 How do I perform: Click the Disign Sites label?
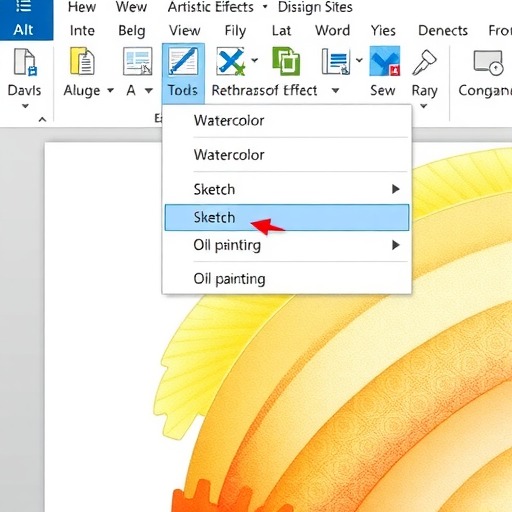(x=315, y=7)
